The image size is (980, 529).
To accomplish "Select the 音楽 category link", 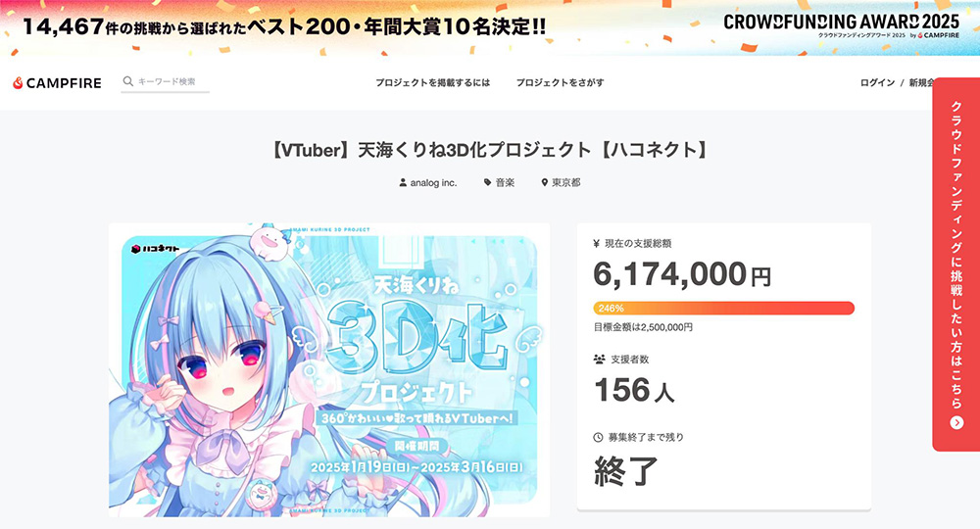I will (x=505, y=182).
